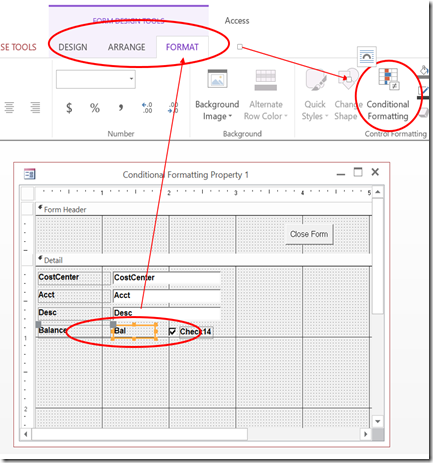Select the Detail section bar
Image resolution: width=433 pixels, height=463 pixels.
coord(204,260)
